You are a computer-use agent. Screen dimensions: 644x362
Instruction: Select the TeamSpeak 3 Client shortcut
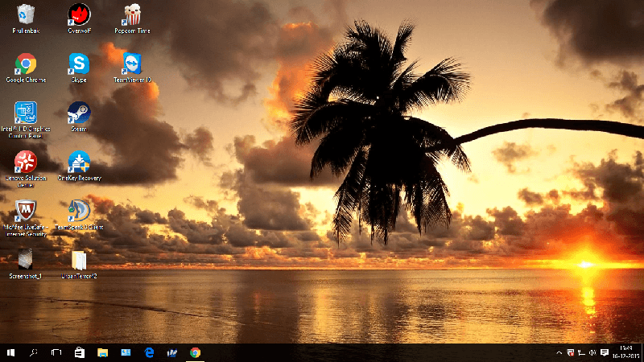click(x=79, y=211)
